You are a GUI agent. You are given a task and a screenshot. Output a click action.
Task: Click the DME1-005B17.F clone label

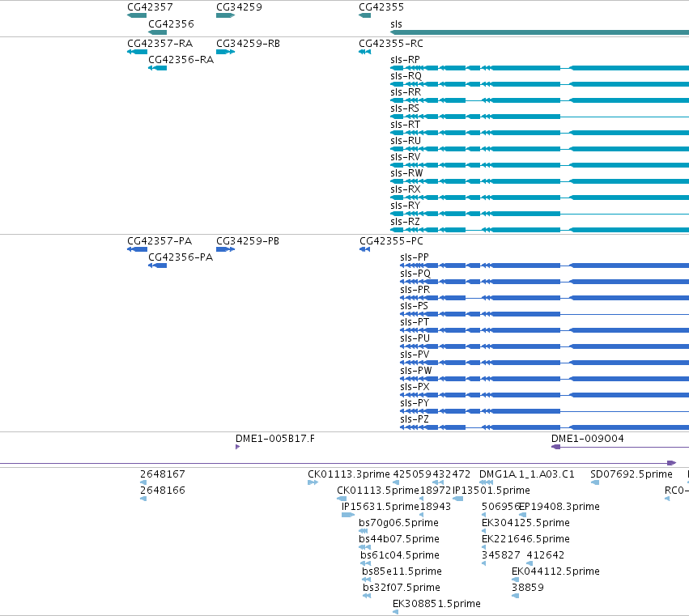coord(275,439)
